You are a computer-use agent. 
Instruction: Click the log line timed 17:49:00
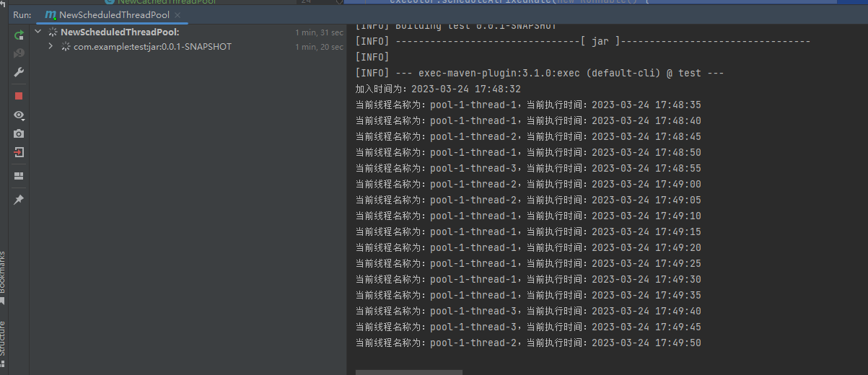528,184
